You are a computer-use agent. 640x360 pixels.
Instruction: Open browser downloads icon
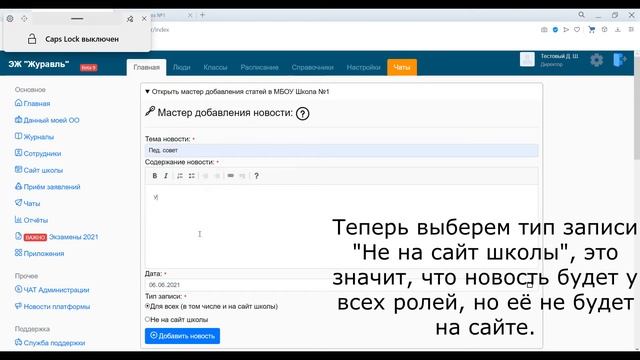pyautogui.click(x=618, y=29)
